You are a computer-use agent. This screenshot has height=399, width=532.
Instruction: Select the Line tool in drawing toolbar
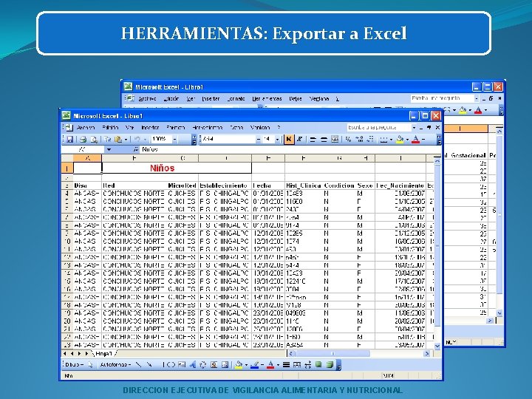point(138,365)
